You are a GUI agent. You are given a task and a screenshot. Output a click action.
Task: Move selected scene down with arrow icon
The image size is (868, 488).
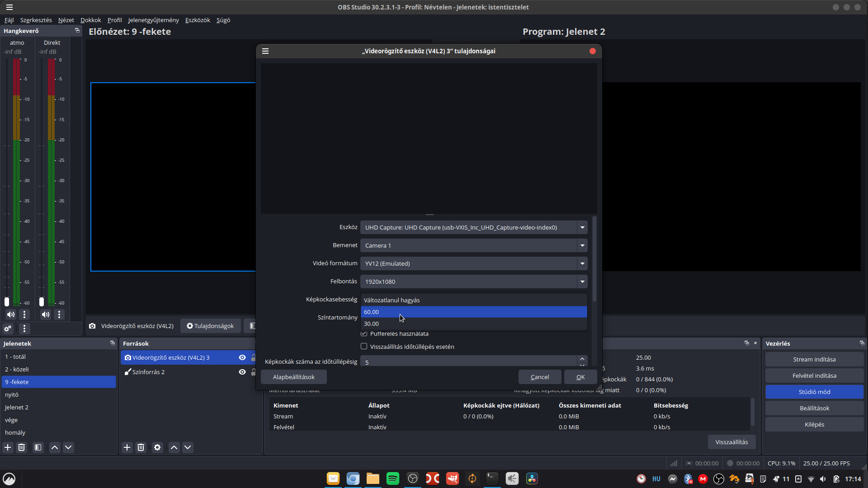(68, 447)
